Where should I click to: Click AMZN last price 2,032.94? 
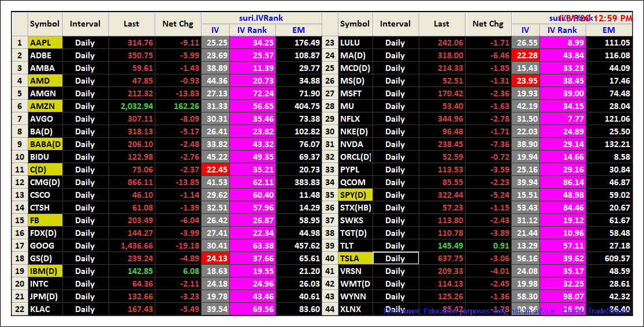pyautogui.click(x=132, y=106)
